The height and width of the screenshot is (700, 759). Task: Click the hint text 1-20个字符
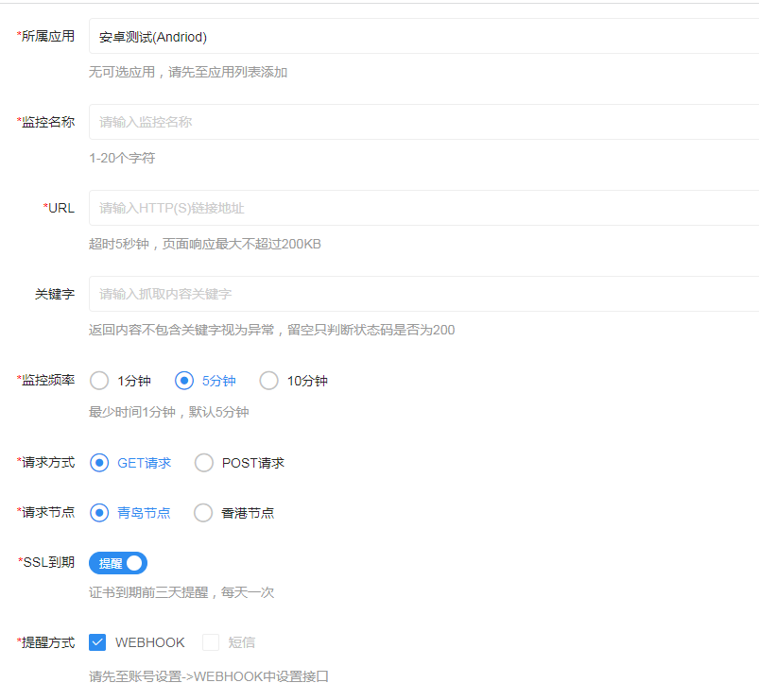[x=122, y=158]
